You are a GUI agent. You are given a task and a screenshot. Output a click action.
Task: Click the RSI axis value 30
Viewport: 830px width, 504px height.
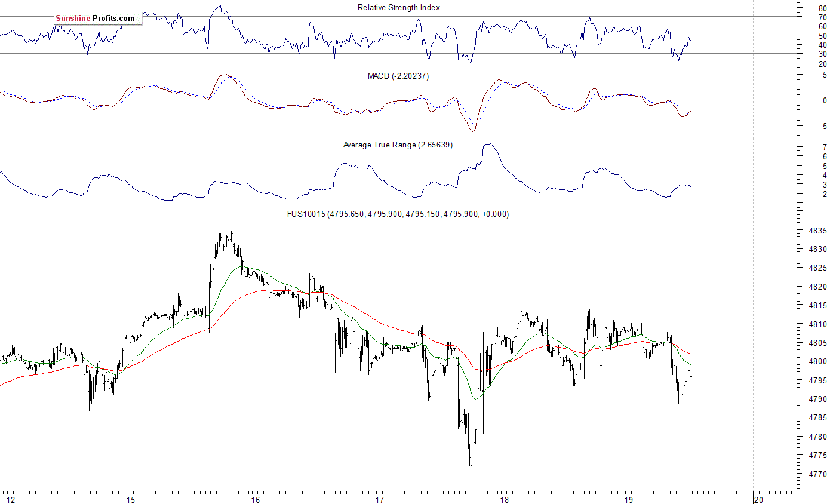tap(823, 54)
